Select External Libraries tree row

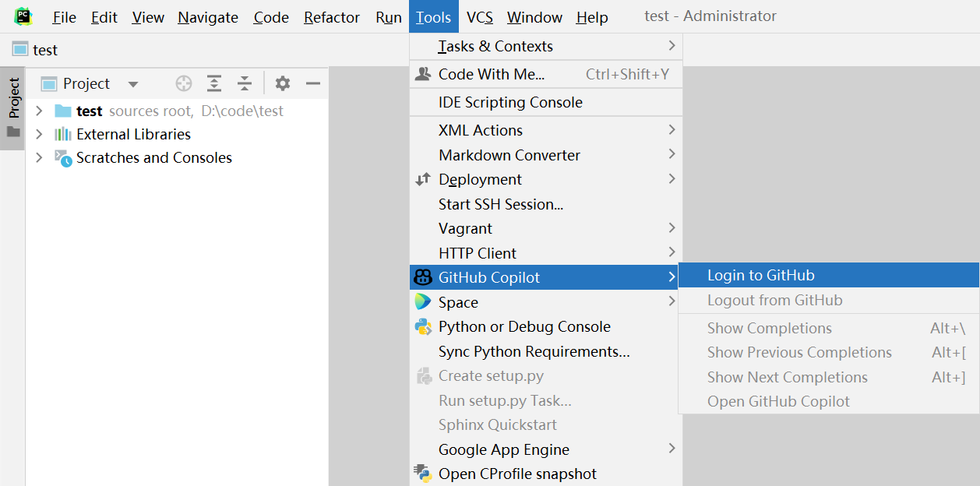tap(177, 134)
